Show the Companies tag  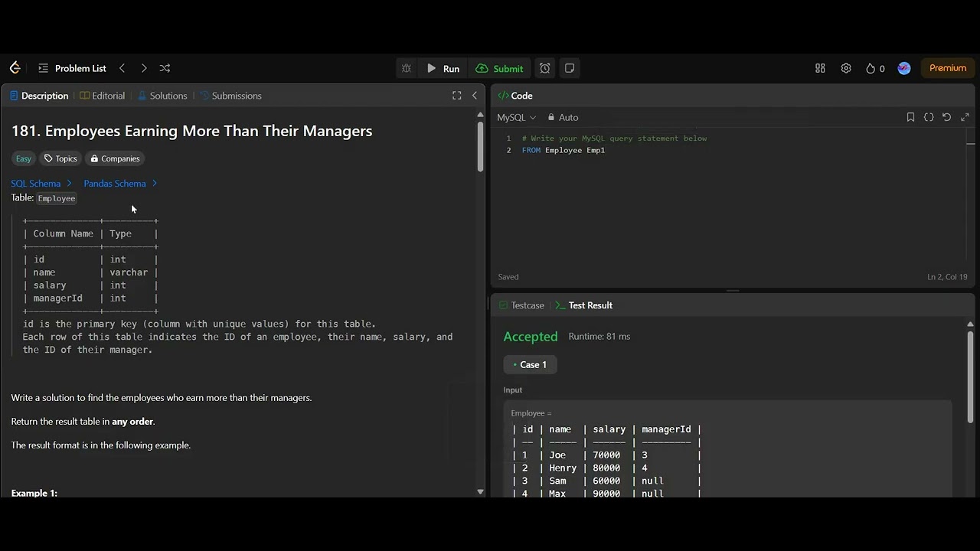(115, 158)
